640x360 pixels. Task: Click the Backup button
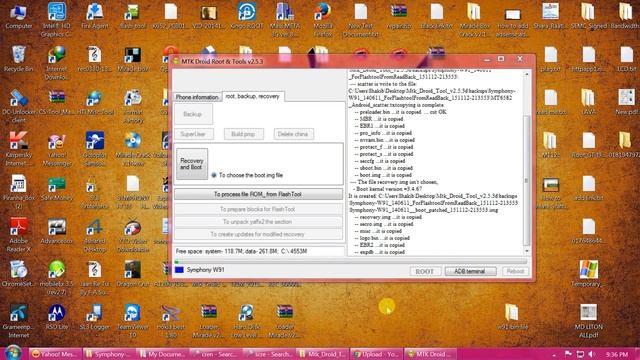[193, 114]
